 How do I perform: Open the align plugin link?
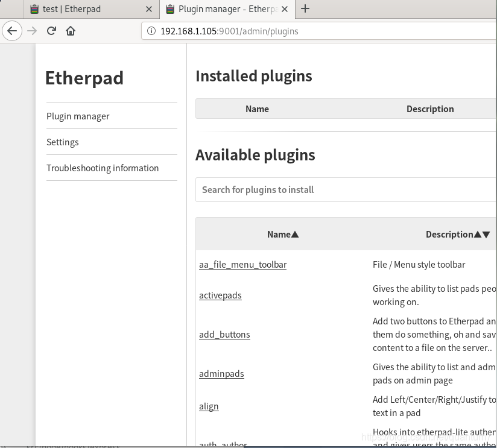(209, 406)
